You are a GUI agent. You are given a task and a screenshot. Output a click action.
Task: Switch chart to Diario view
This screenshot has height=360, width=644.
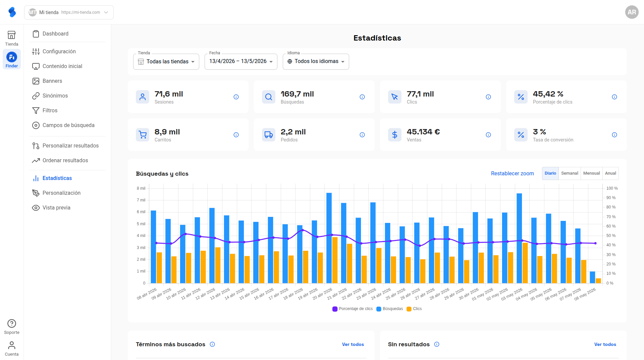pyautogui.click(x=550, y=173)
